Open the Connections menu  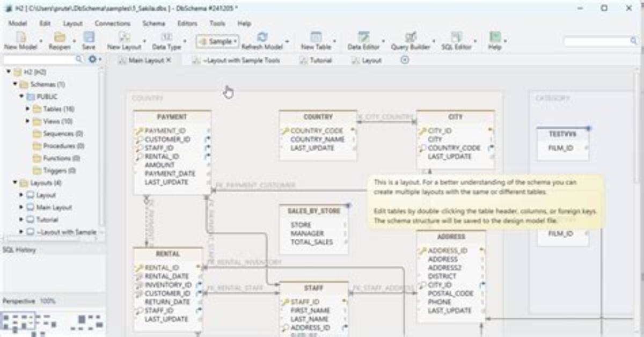click(113, 24)
